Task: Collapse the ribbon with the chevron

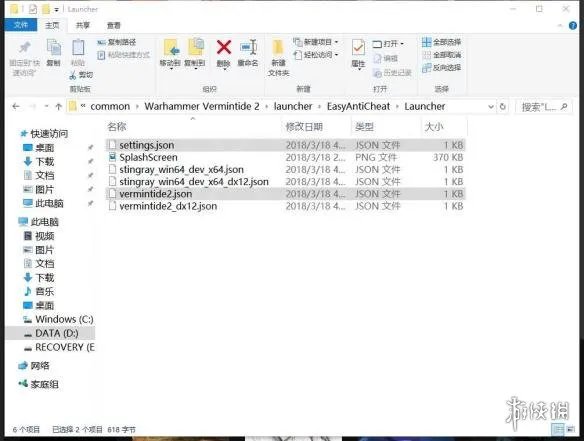Action: pos(560,25)
